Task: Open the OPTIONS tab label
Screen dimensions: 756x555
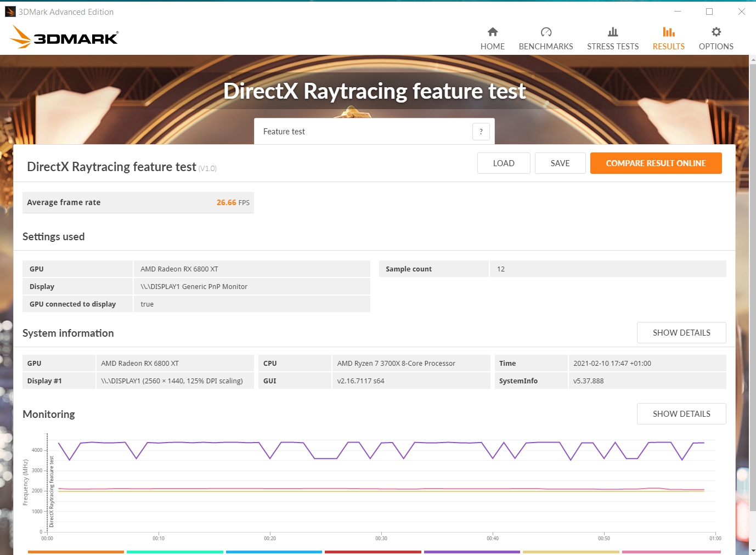Action: click(716, 47)
